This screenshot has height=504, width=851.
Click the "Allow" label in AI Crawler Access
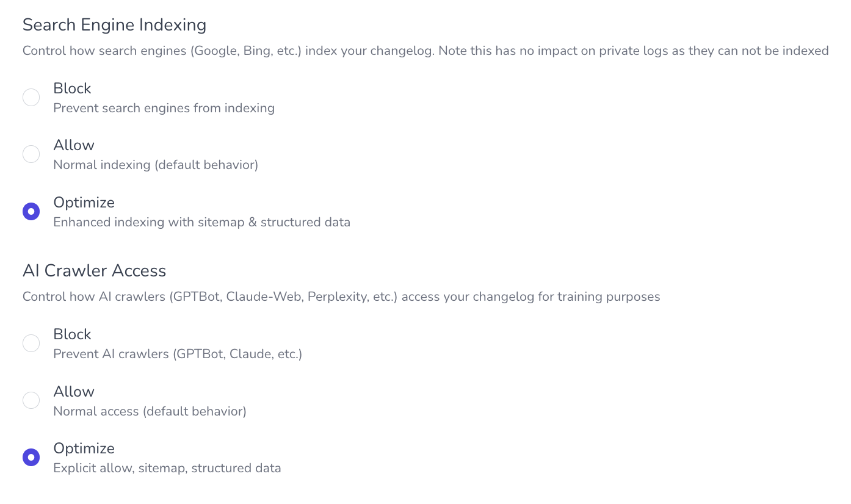tap(74, 392)
